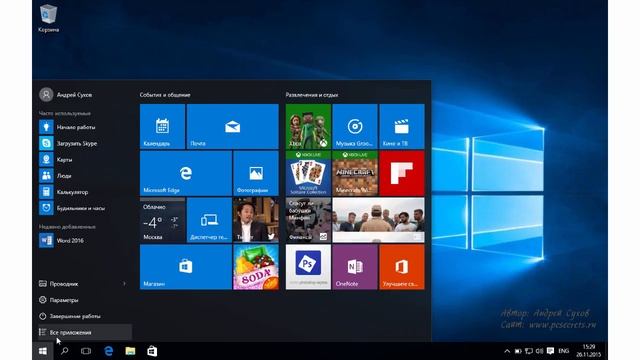Viewport: 640px width, 360px height.
Task: Open the red Flipboard tile
Action: coord(402,173)
